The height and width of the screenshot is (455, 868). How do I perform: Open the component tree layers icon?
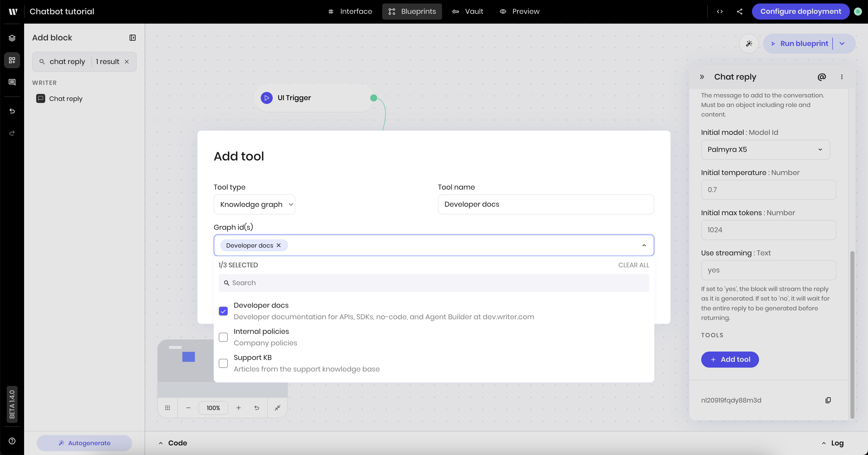12,38
